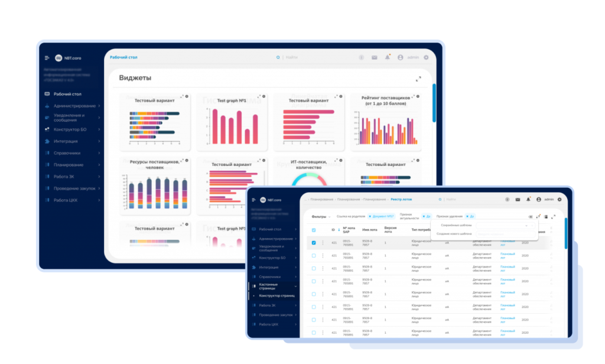Expand the Виджеты panel to fullscreen
605x364 pixels.
coord(418,79)
